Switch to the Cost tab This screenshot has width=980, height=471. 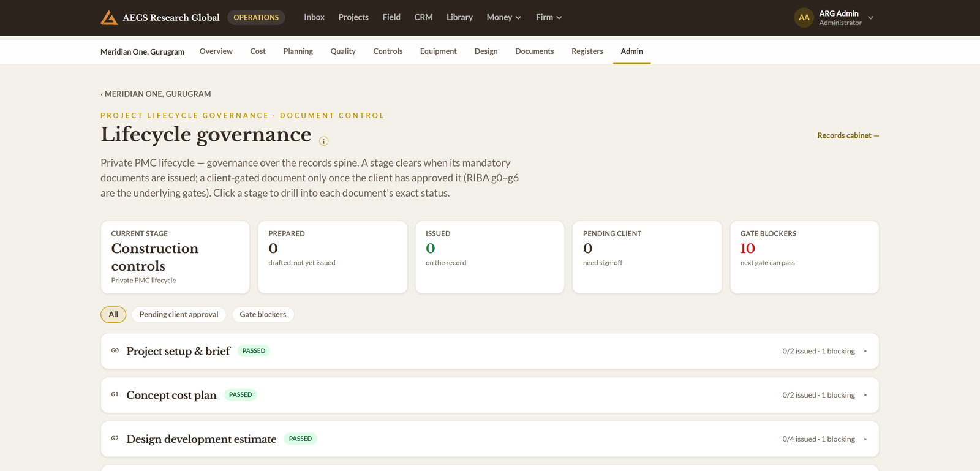(x=258, y=51)
